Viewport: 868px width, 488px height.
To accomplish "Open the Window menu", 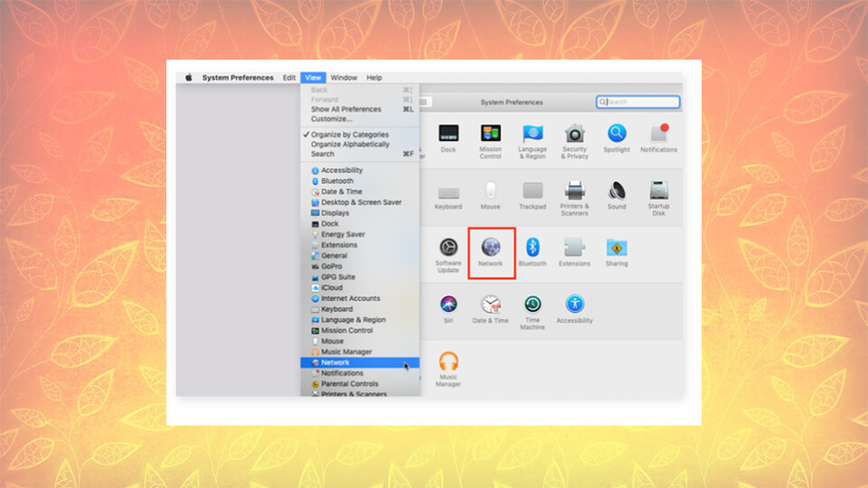I will pyautogui.click(x=344, y=78).
